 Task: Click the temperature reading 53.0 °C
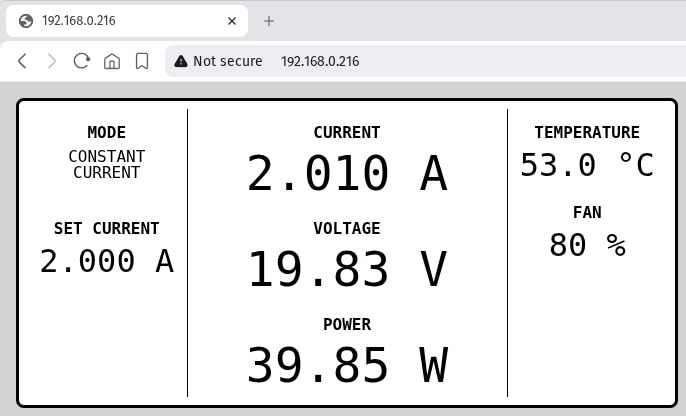tap(587, 165)
